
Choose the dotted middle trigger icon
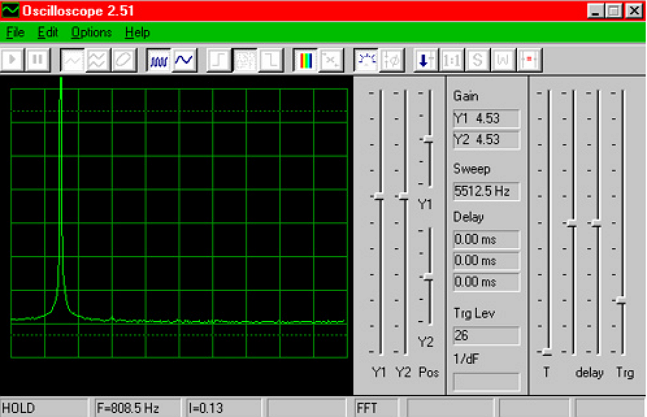pos(245,60)
